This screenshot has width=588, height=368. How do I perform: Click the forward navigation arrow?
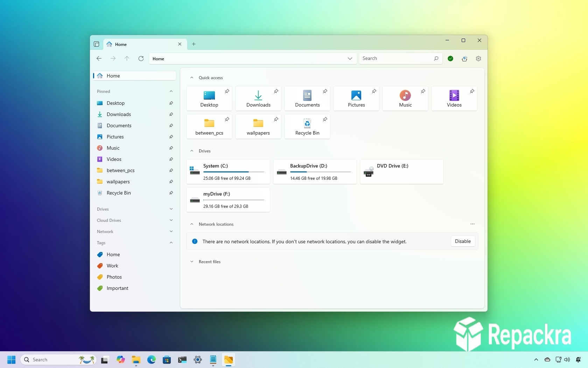[113, 59]
